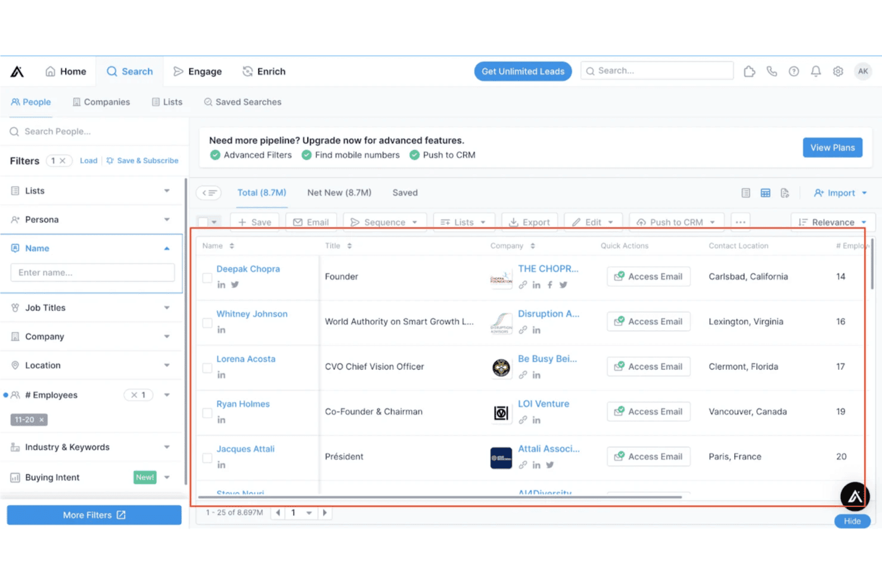
Task: Select the Deepak Chopra row checkbox
Action: tap(207, 278)
